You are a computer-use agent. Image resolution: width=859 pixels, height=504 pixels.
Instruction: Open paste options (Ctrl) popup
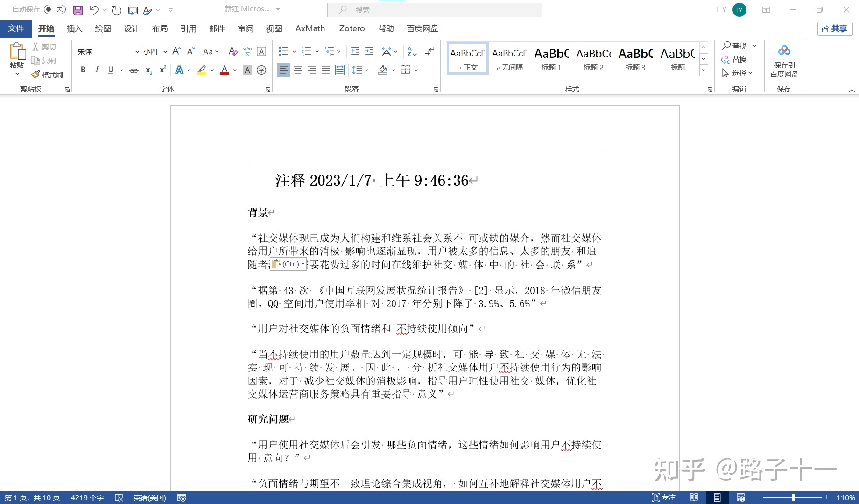click(x=289, y=264)
